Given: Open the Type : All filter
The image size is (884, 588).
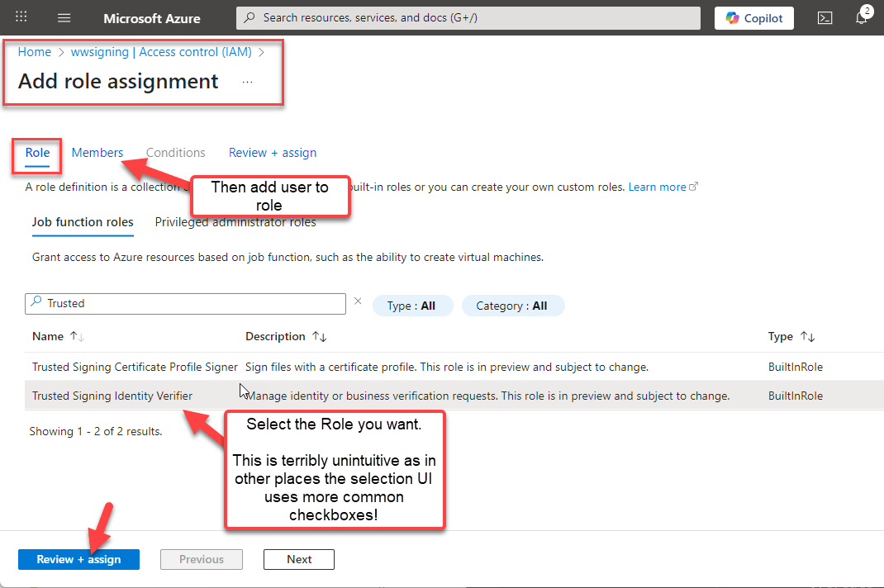Looking at the screenshot, I should point(412,306).
